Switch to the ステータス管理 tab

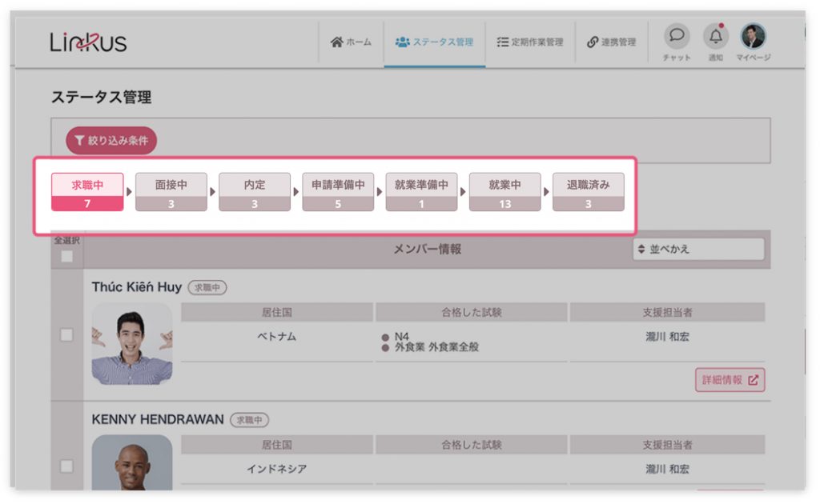(434, 42)
